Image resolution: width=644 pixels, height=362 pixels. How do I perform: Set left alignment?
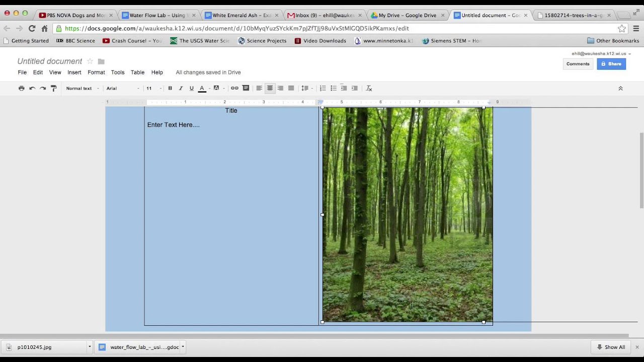259,88
